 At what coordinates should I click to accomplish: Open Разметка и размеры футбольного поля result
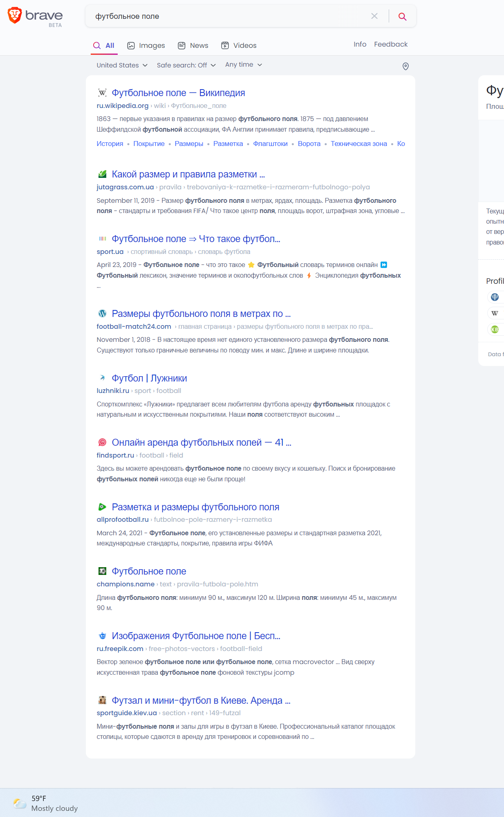pyautogui.click(x=195, y=507)
